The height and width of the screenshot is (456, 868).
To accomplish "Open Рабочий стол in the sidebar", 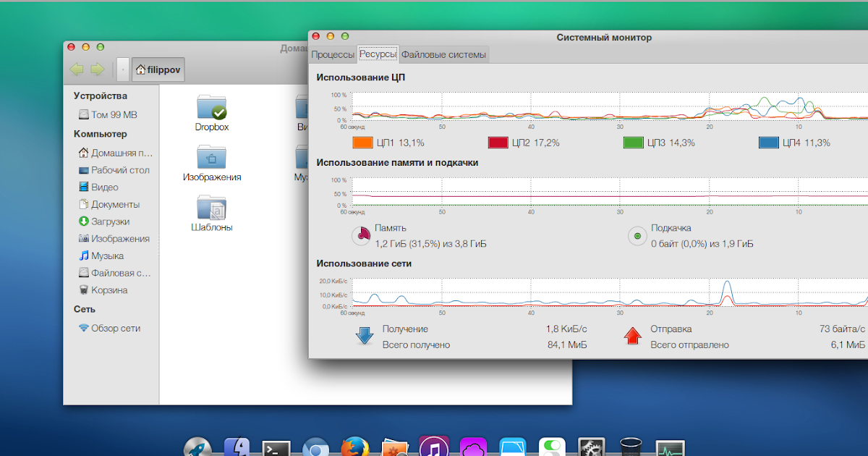I will click(x=114, y=170).
